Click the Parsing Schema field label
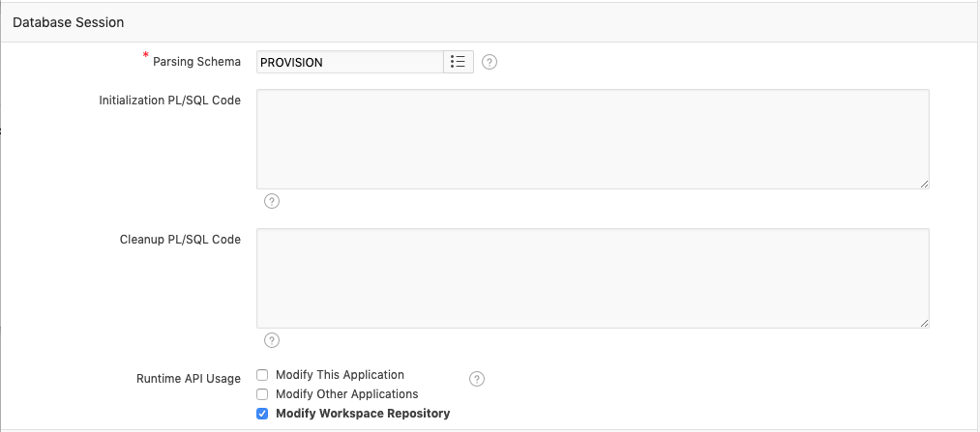 196,62
